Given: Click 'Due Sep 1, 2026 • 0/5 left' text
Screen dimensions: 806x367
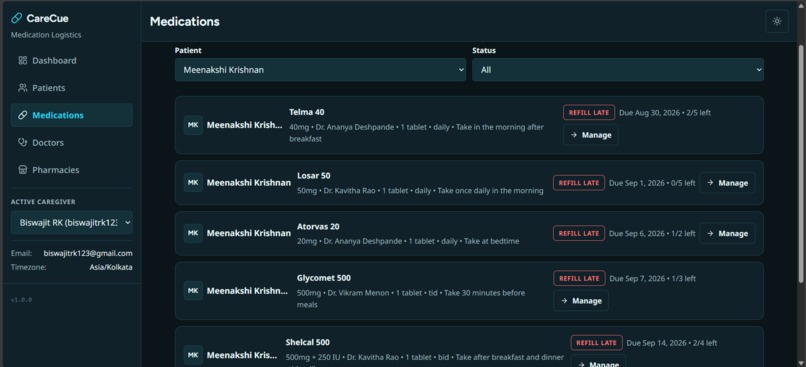Looking at the screenshot, I should pyautogui.click(x=652, y=183).
